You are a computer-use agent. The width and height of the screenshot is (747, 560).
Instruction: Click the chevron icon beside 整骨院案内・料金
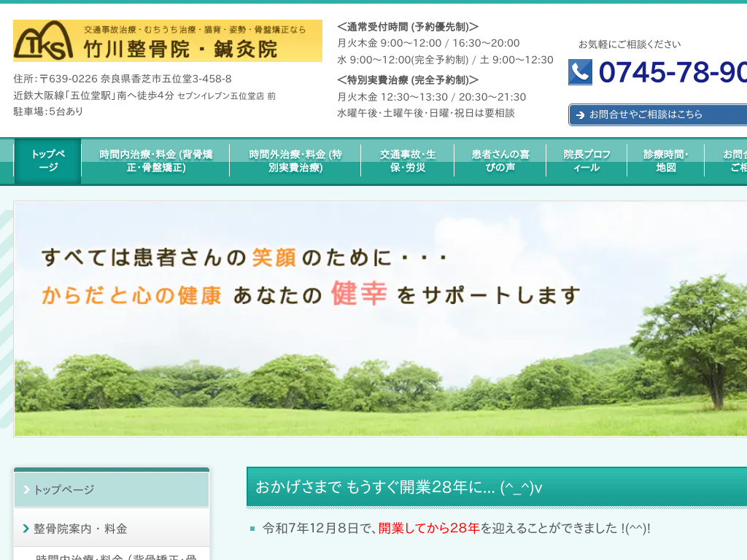26,529
